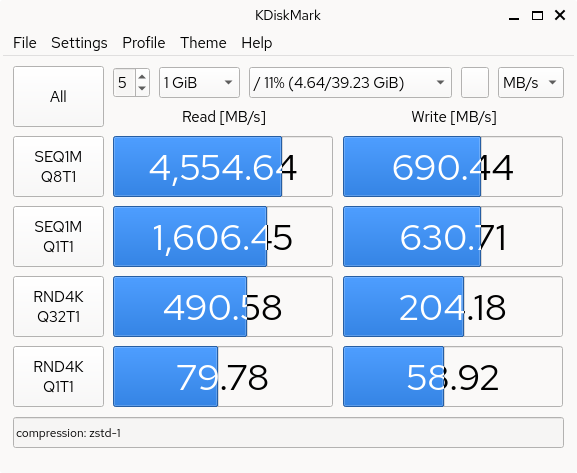
Task: Maximize the KDiskMark window
Action: click(x=537, y=15)
